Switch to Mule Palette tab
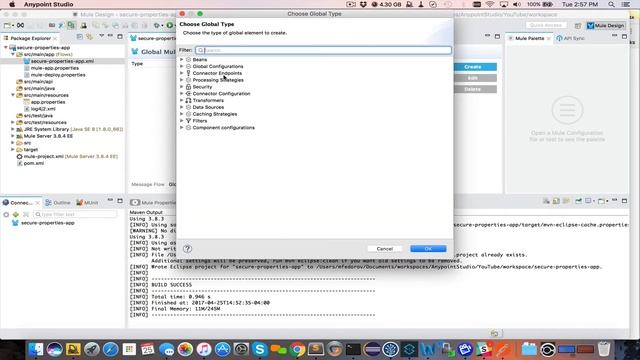 [529, 38]
